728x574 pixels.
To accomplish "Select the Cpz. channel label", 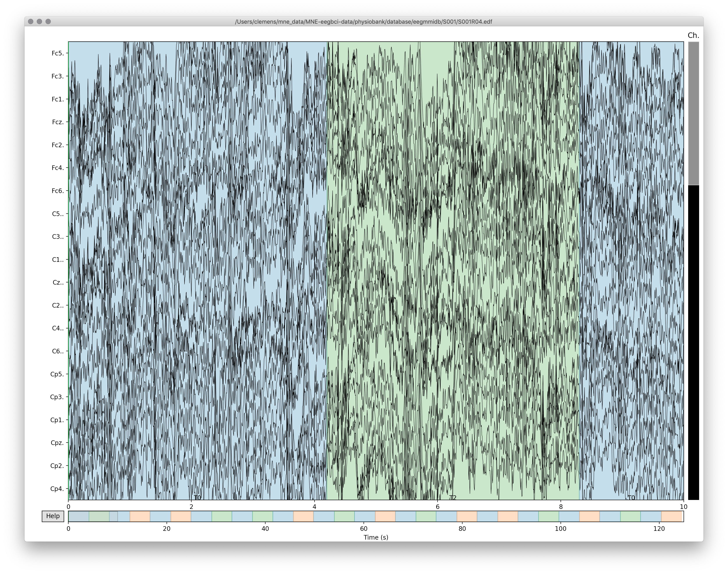I will 57,443.
